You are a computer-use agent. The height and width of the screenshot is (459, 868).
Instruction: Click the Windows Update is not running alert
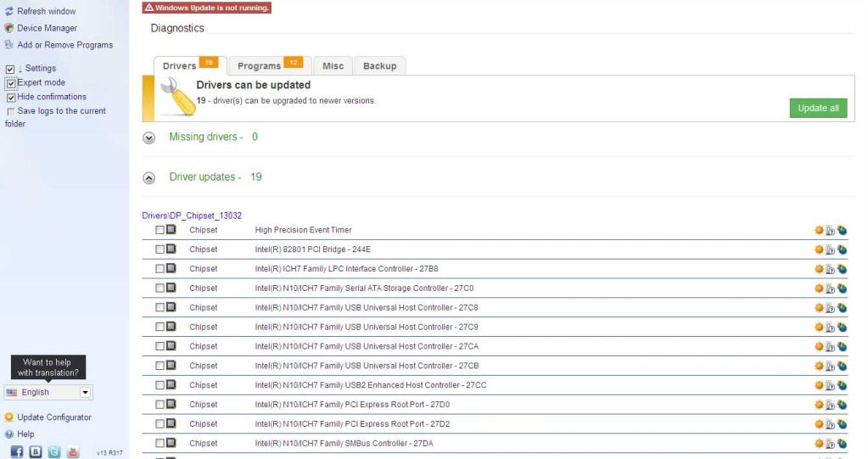pos(206,8)
